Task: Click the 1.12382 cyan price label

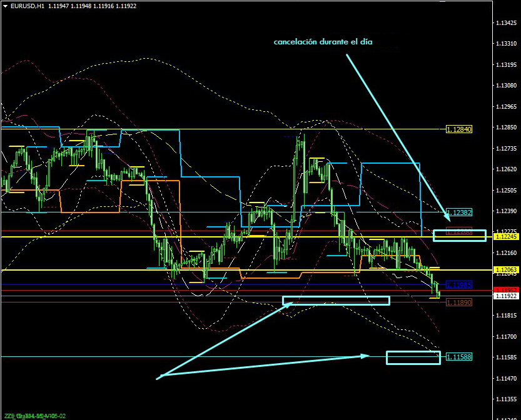Action: [x=458, y=212]
